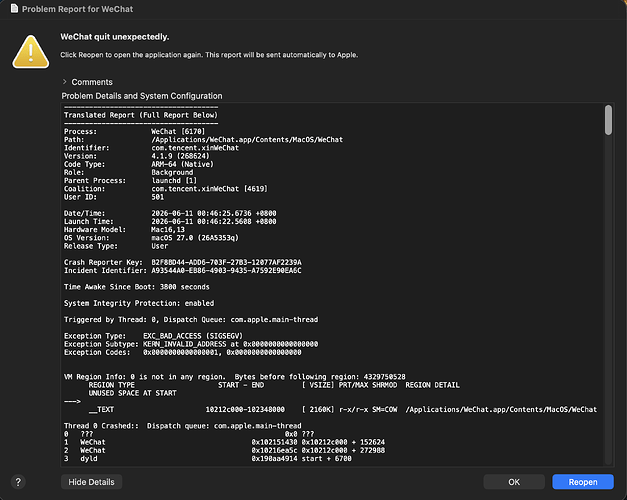The image size is (627, 500).
Task: Click 'UNUSED SPACE AT START' text
Action: click(132, 393)
